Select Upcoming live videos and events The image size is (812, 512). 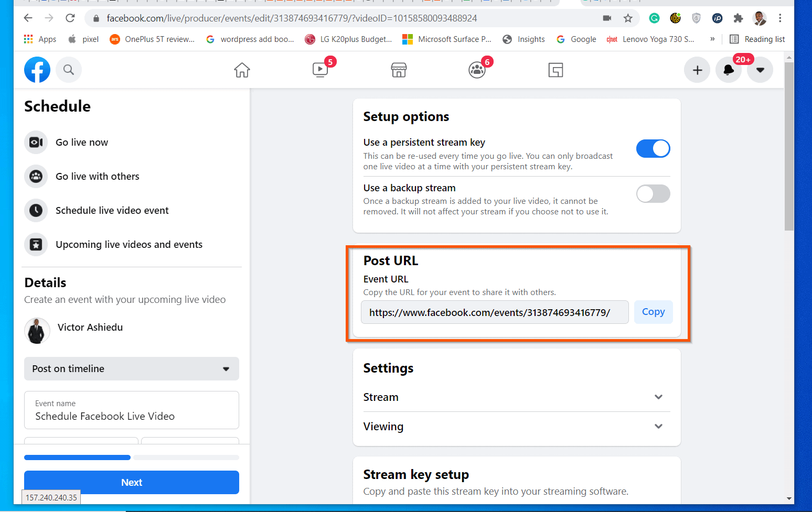point(132,245)
